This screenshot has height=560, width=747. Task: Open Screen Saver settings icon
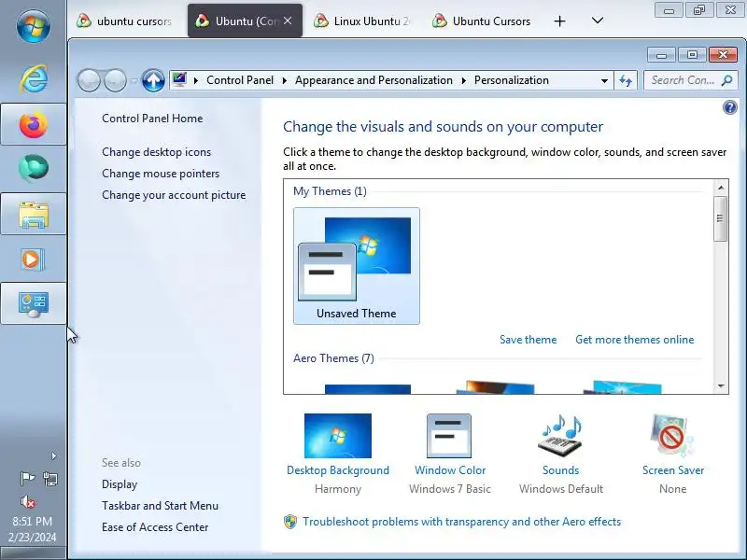pos(672,436)
